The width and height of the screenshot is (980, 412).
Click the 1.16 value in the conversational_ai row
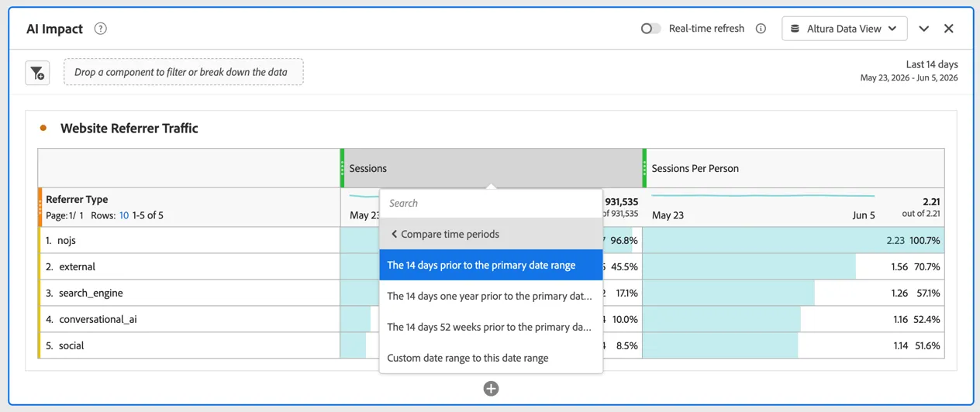click(899, 319)
